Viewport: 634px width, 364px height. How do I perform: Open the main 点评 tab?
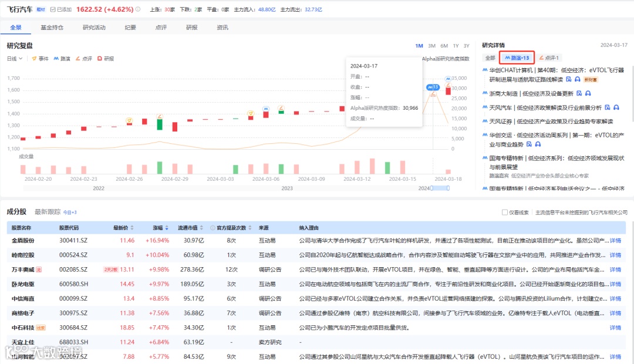161,28
